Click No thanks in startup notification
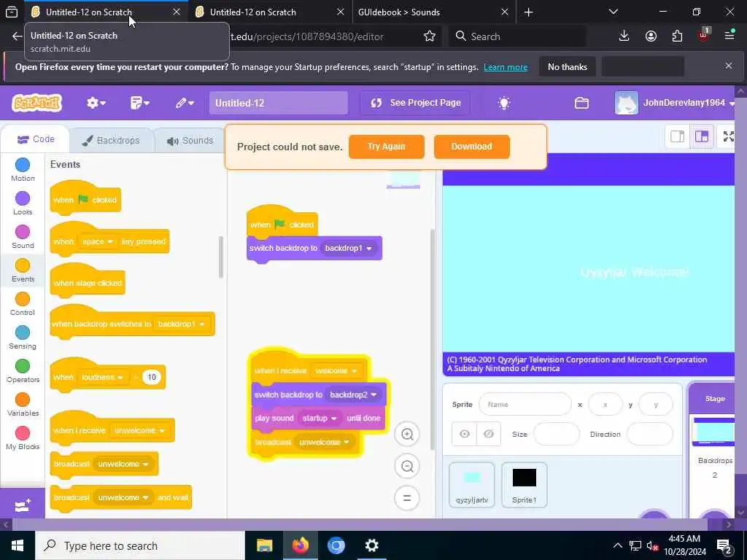The height and width of the screenshot is (560, 747). coord(568,67)
